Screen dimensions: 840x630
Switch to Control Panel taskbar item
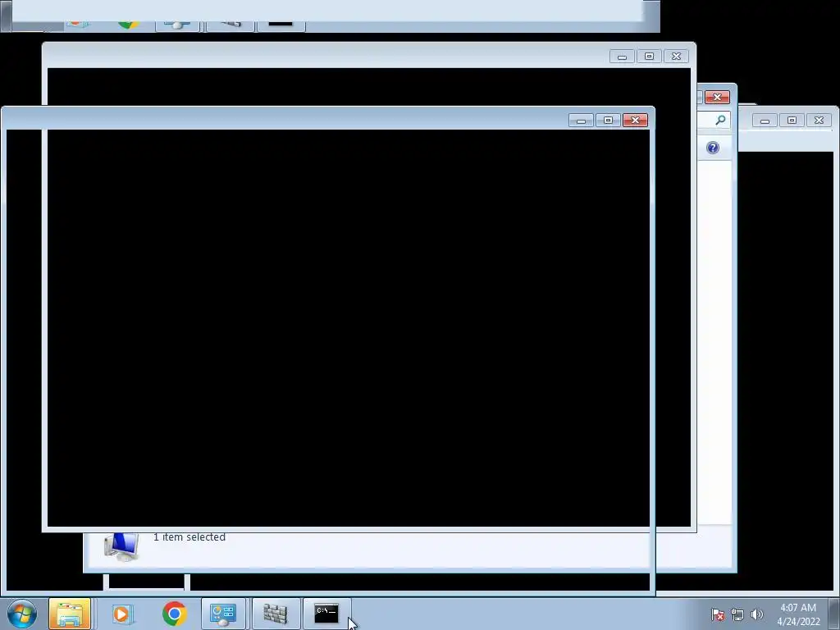(x=223, y=614)
